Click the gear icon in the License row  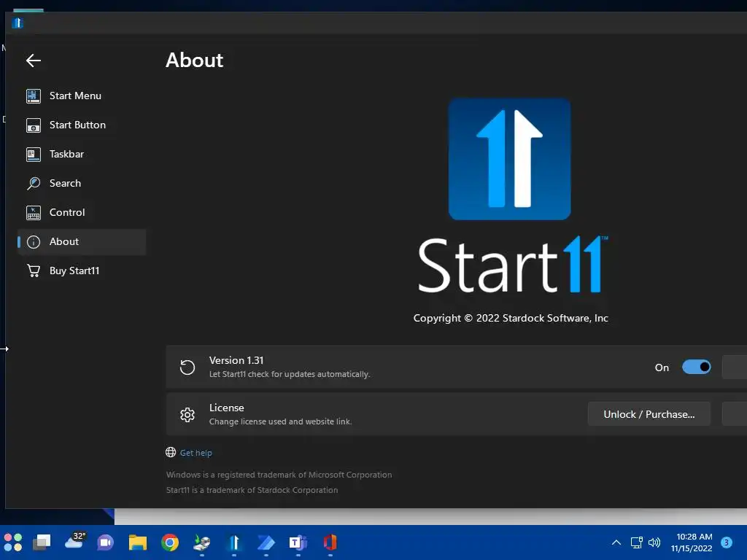pyautogui.click(x=187, y=415)
